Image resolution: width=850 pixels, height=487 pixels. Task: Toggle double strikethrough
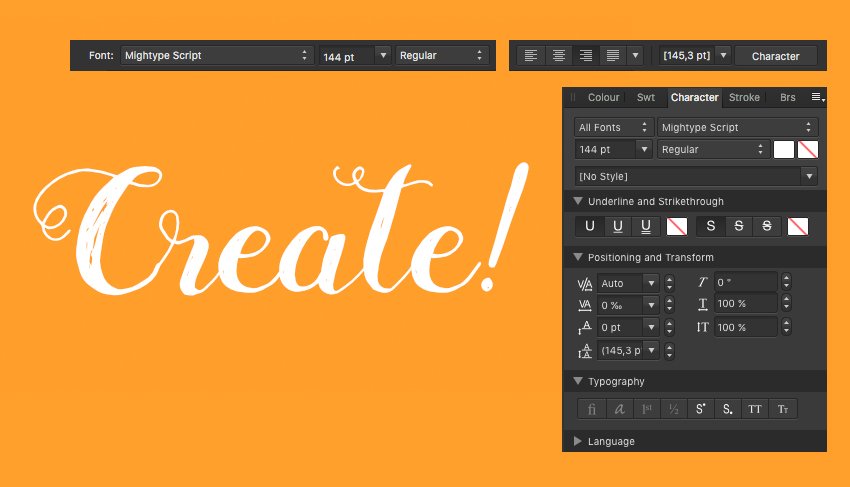click(767, 226)
